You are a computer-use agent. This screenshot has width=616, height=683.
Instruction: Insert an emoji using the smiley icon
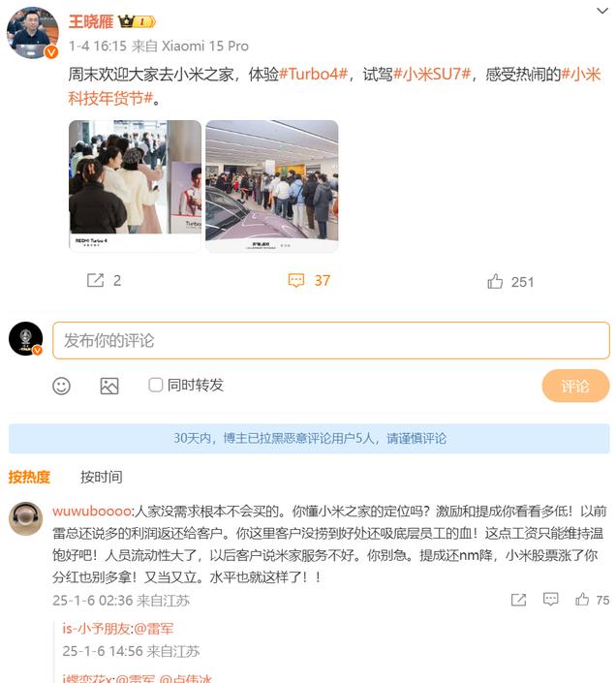(61, 386)
